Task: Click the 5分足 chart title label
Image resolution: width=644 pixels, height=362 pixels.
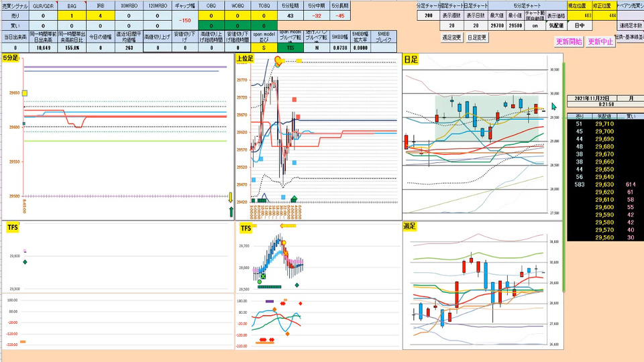Action: [x=10, y=58]
